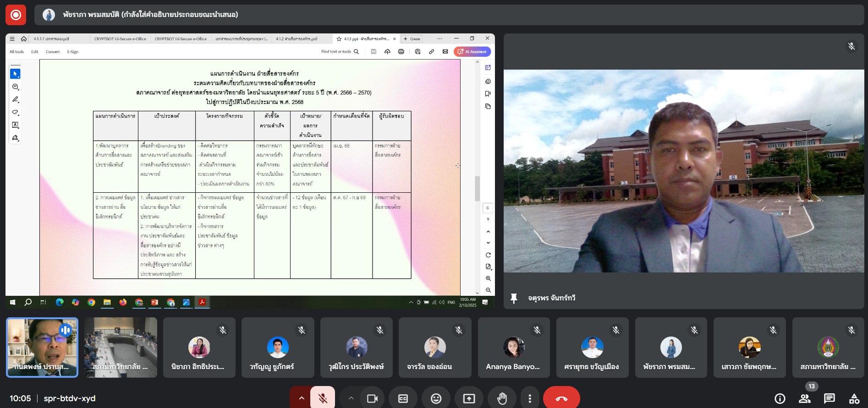
Task: Raise your hand in the meeting
Action: (502, 398)
